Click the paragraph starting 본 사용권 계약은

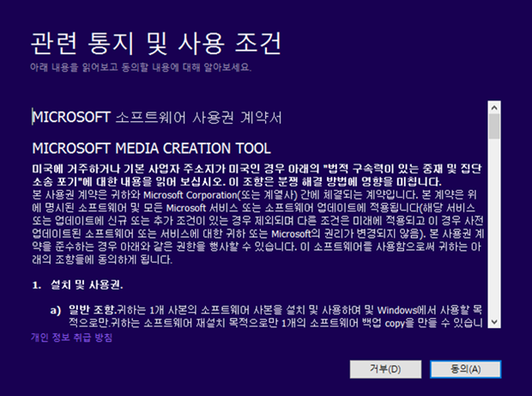tap(258, 228)
